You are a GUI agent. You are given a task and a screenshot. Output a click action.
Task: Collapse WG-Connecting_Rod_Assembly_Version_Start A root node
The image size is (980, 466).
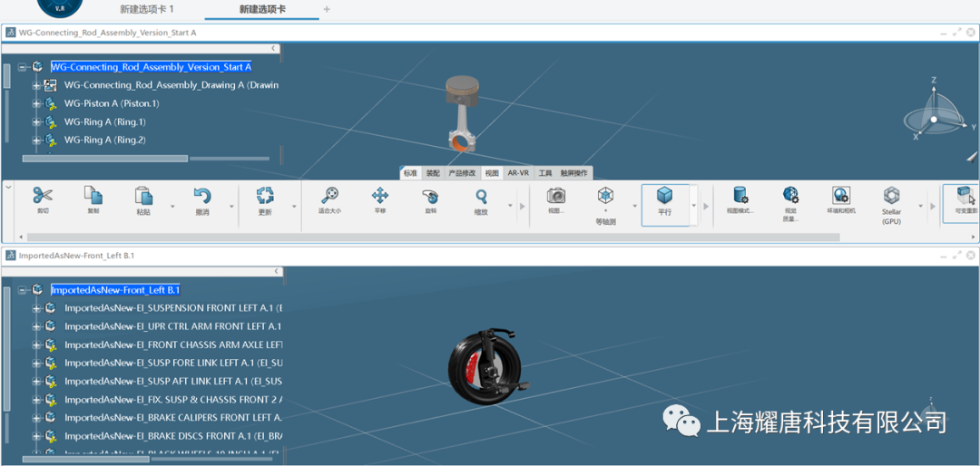click(x=22, y=67)
